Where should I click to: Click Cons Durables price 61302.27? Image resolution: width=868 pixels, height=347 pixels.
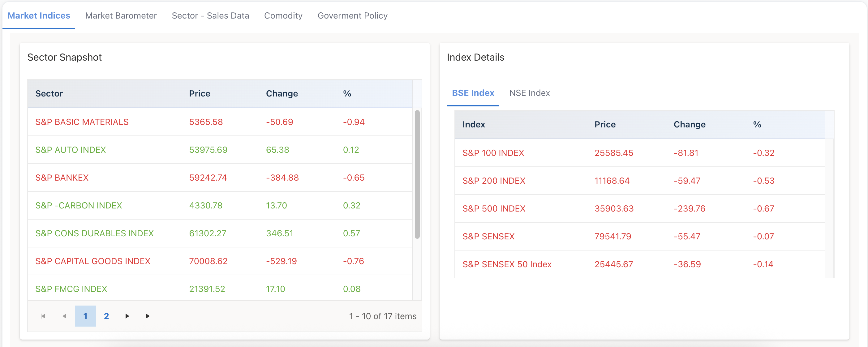208,233
